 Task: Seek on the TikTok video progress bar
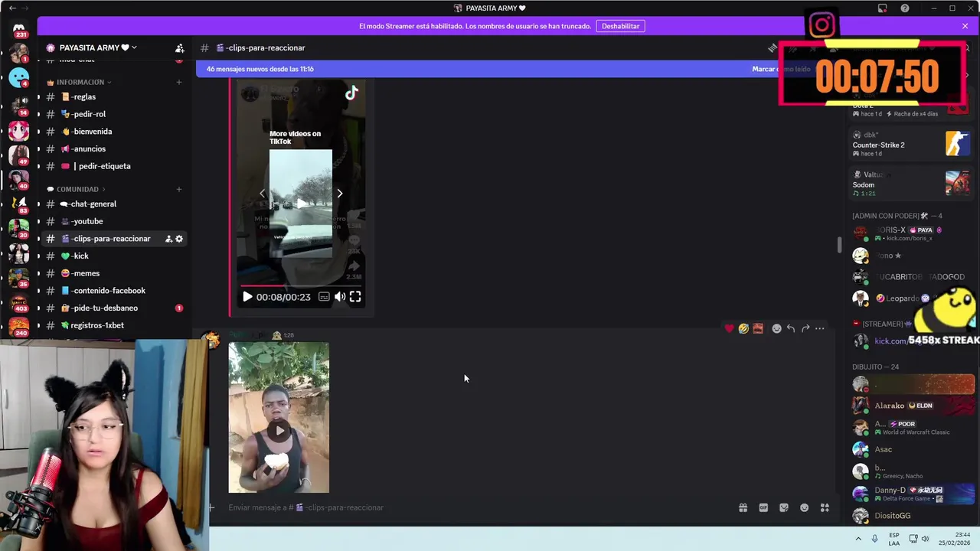click(x=301, y=285)
